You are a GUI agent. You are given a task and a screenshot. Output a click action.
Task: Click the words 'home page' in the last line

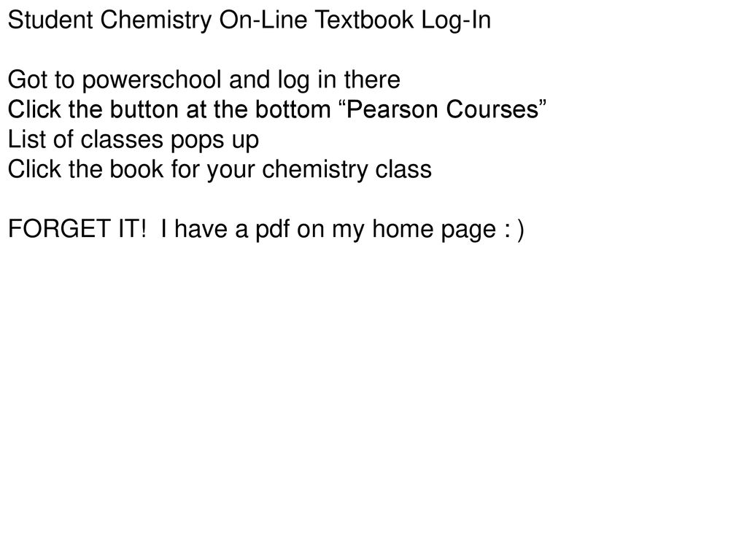434,230
